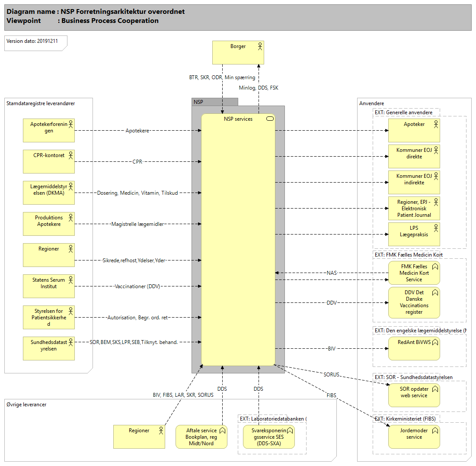Select the Kommuner EOJ direkte box
476x466 pixels.
coord(414,156)
